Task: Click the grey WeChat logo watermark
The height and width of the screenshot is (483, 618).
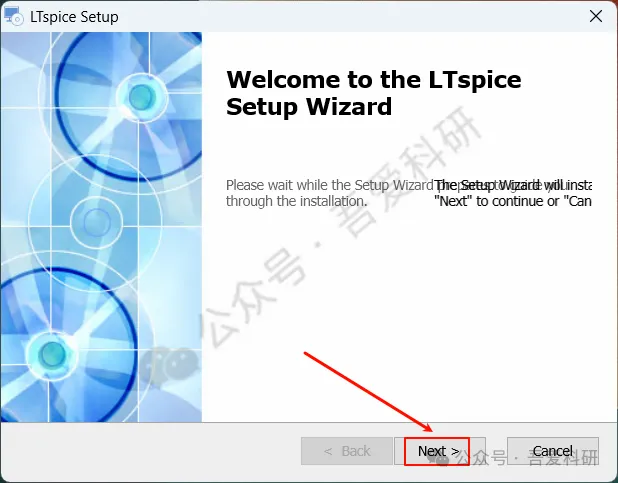Action: 169,367
